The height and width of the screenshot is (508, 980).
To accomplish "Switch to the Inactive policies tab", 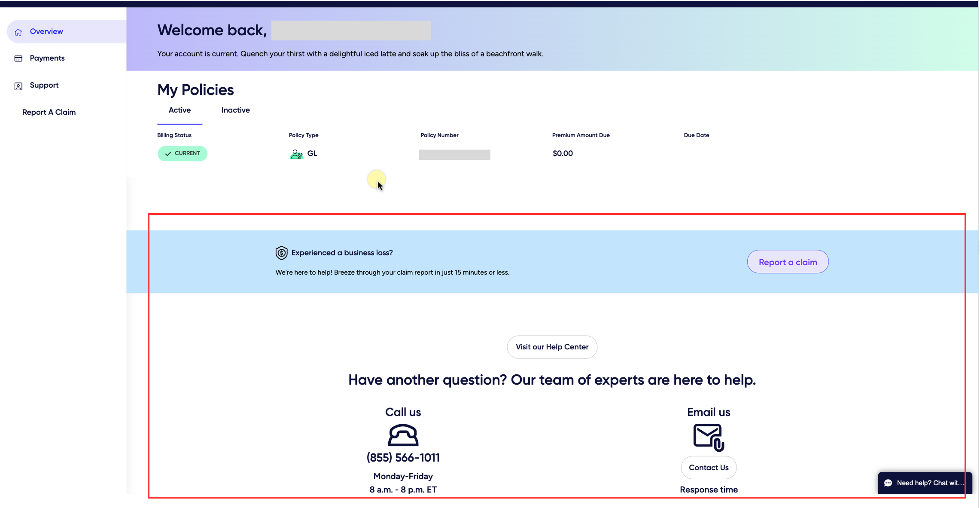I will click(x=235, y=110).
